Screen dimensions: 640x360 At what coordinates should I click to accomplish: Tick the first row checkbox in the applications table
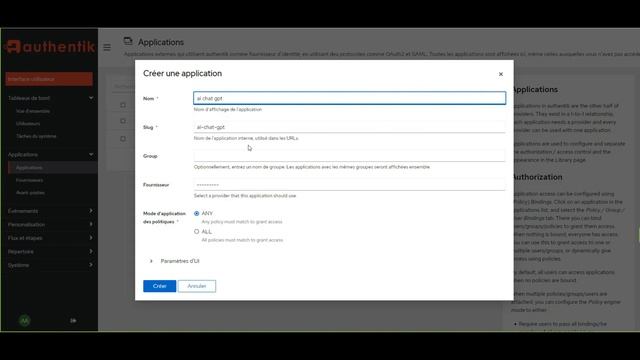tap(123, 105)
